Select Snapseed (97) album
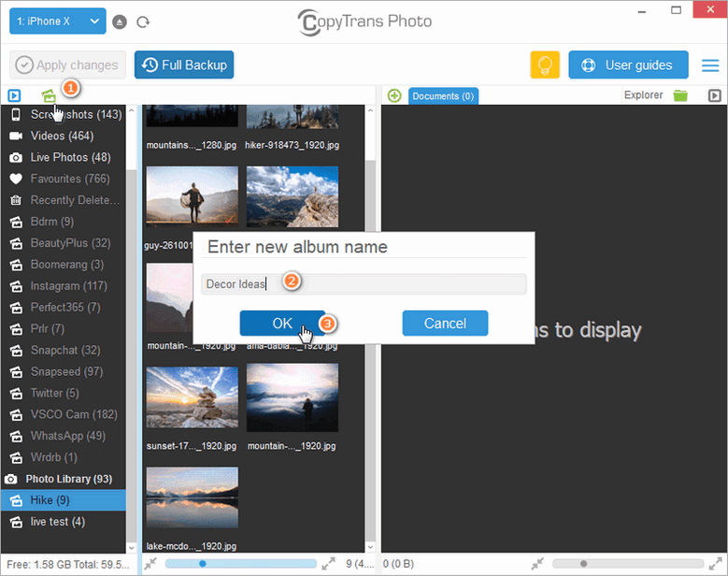Screen dimensions: 728x576 point(64,371)
